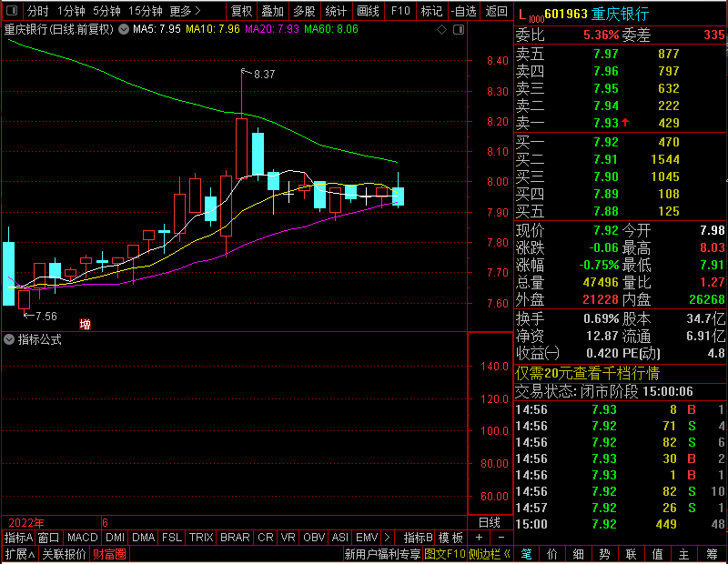Select the 指标B tab
Image resolution: width=728 pixels, height=564 pixels.
(419, 538)
